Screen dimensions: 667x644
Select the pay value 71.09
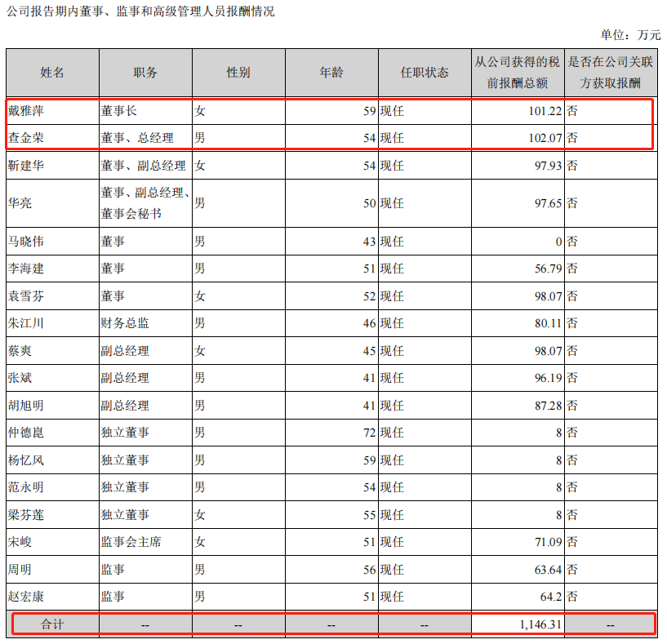coord(548,542)
